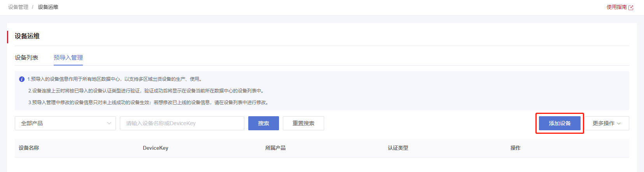This screenshot has width=644, height=172.
Task: Switch to the 设备列表 tab
Action: 26,57
